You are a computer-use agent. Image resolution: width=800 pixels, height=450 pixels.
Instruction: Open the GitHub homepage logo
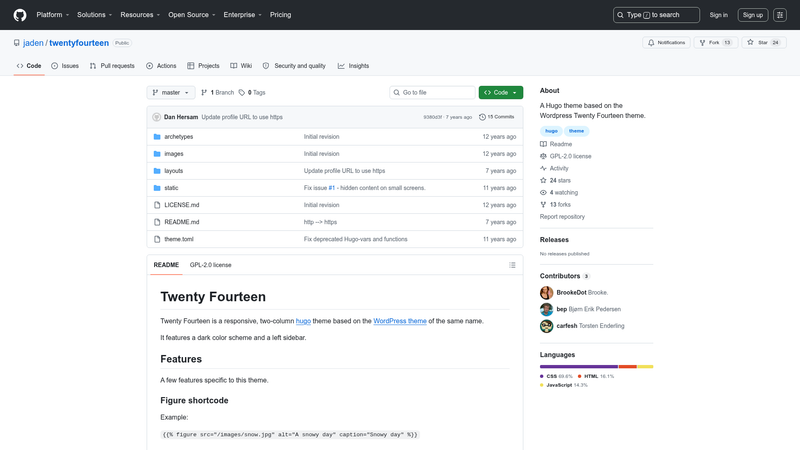point(20,15)
